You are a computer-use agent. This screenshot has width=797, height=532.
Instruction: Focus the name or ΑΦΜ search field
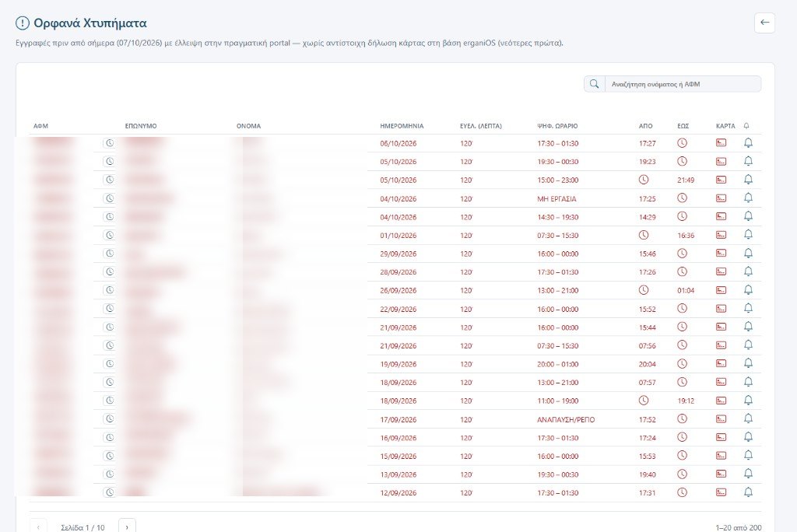pyautogui.click(x=683, y=84)
